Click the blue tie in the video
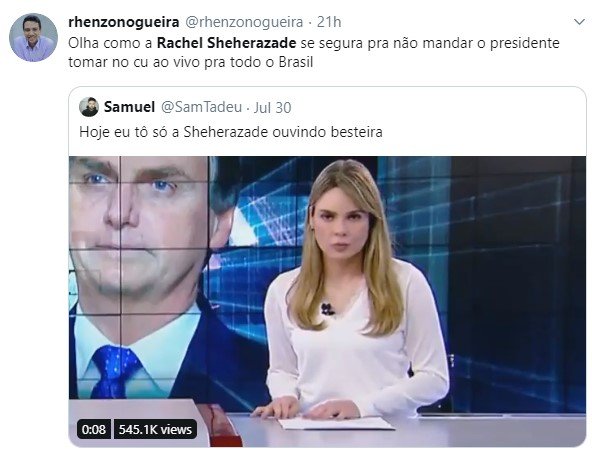Image resolution: width=592 pixels, height=457 pixels. tap(115, 372)
